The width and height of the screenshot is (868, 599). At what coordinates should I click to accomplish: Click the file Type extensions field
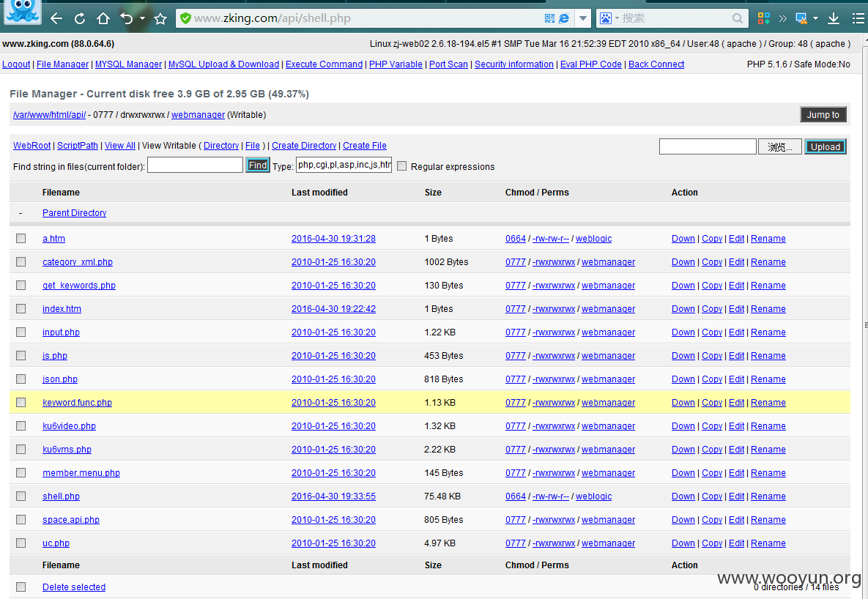click(x=344, y=165)
